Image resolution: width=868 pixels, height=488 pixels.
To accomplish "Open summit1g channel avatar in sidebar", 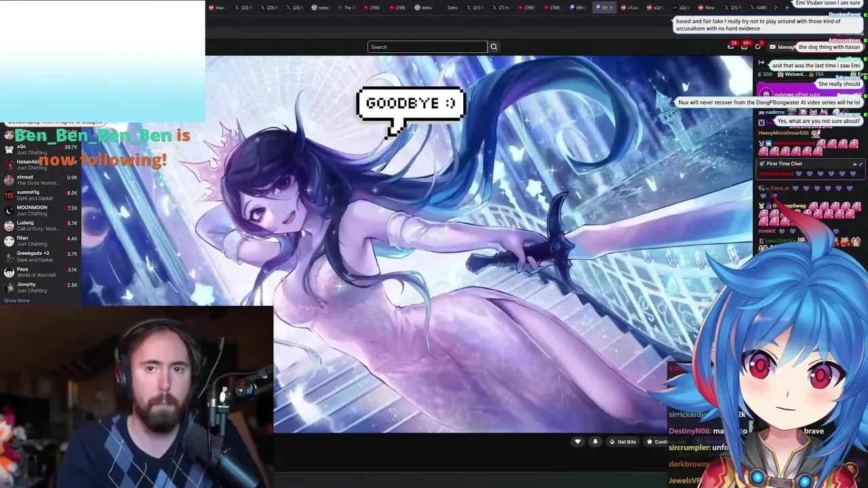I will coord(9,195).
